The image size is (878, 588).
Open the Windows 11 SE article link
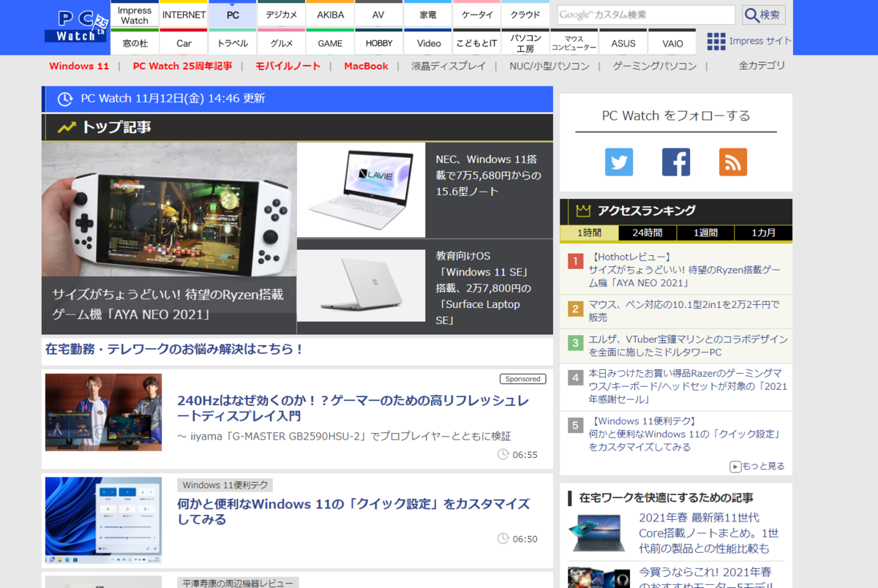[483, 288]
